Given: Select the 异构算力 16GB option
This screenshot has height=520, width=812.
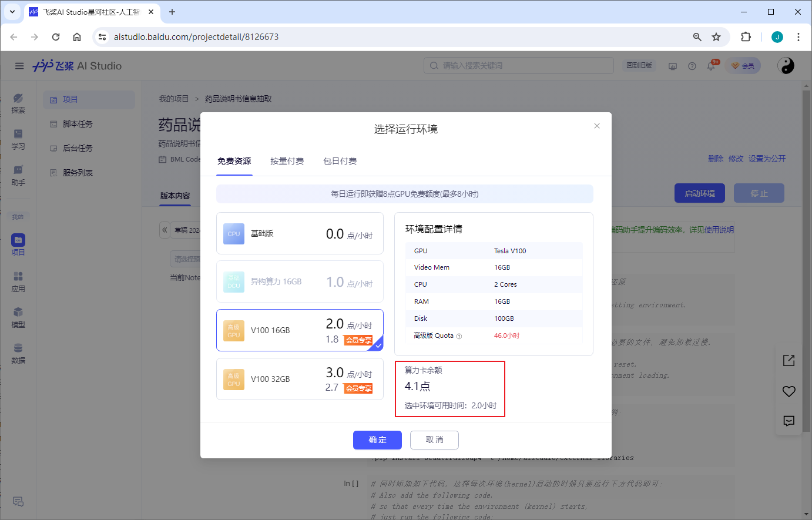Looking at the screenshot, I should tap(300, 281).
